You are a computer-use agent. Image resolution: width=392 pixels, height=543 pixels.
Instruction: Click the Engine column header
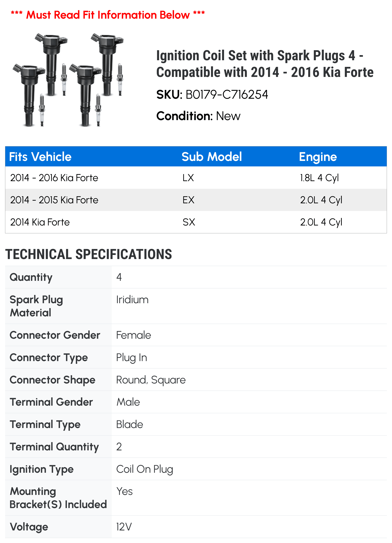coord(318,157)
